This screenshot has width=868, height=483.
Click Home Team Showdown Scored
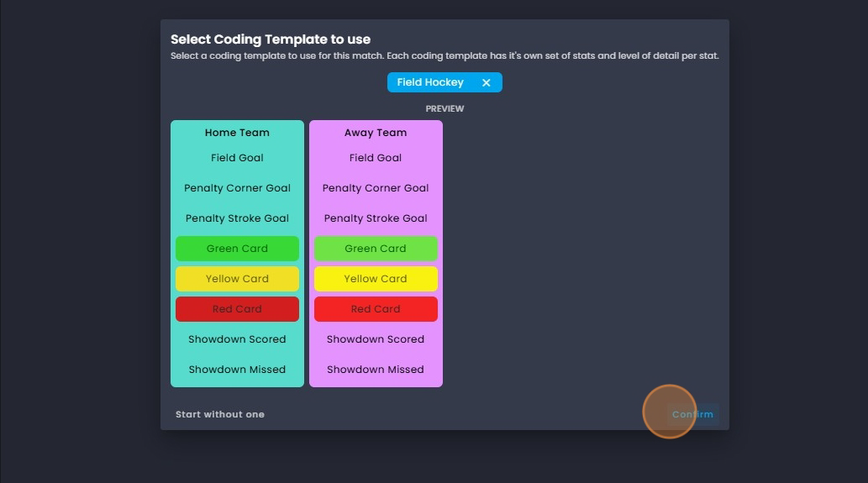(x=238, y=339)
